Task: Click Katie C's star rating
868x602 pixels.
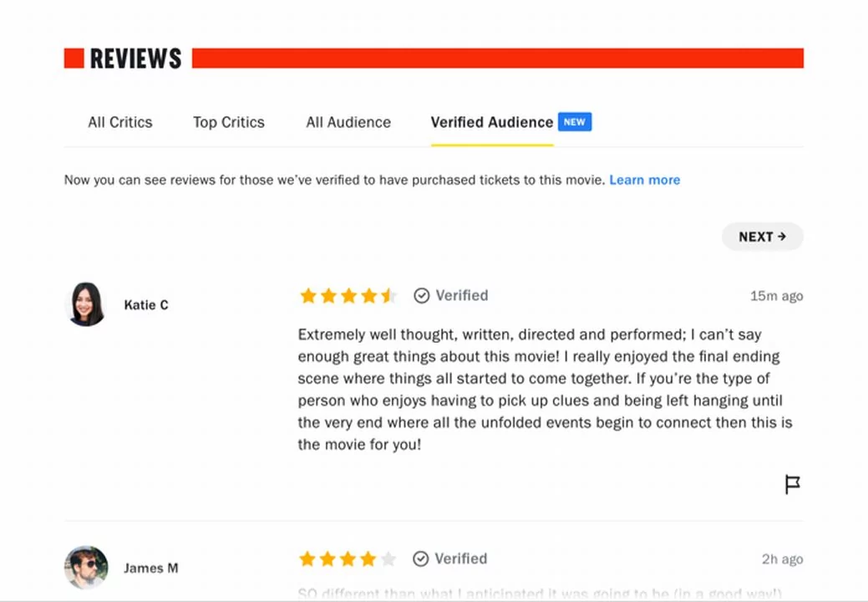Action: tap(348, 296)
